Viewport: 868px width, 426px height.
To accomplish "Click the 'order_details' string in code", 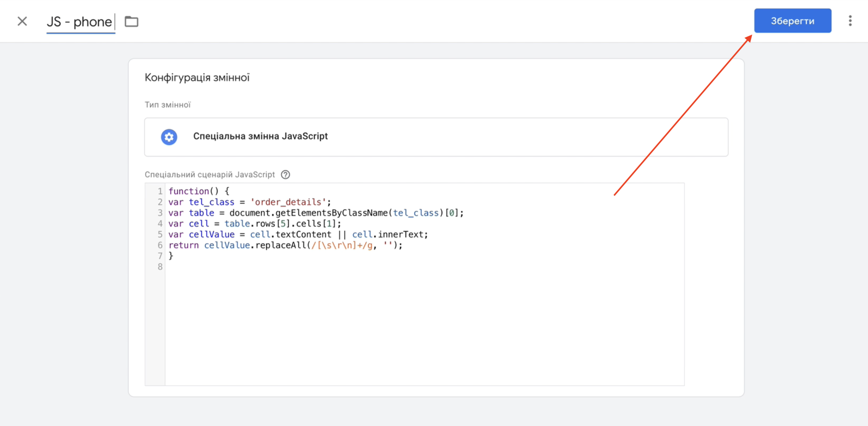I will [288, 202].
